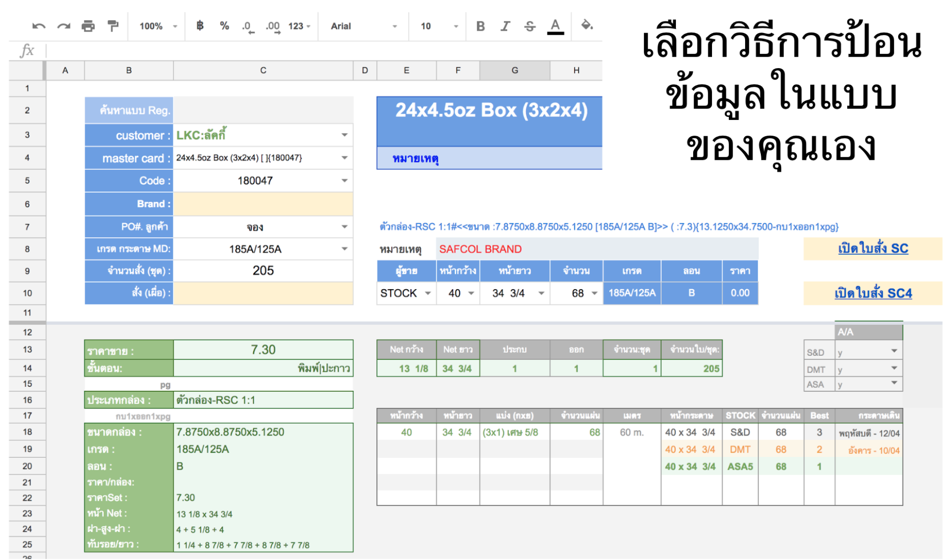Toggle Strikethrough formatting
The image size is (948, 560).
530,26
